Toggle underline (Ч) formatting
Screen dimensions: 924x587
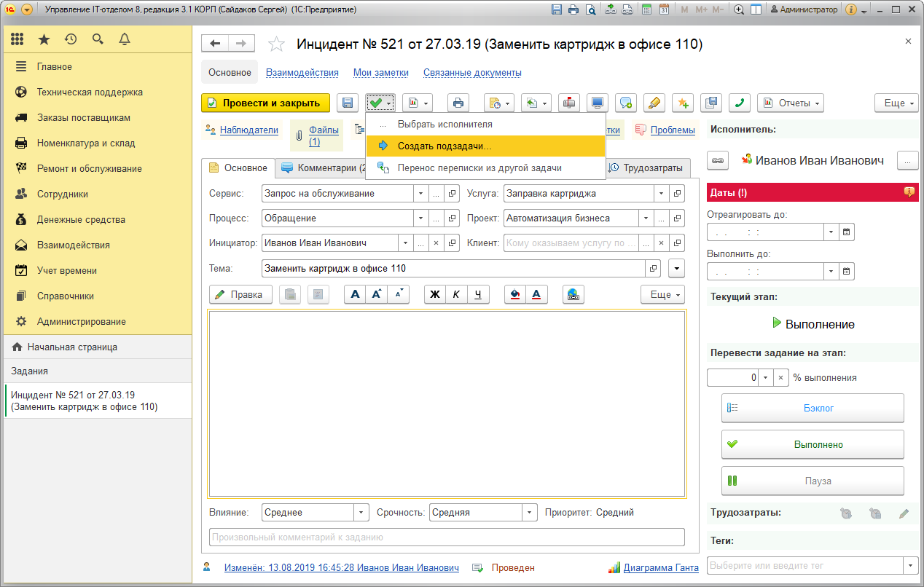pos(478,294)
